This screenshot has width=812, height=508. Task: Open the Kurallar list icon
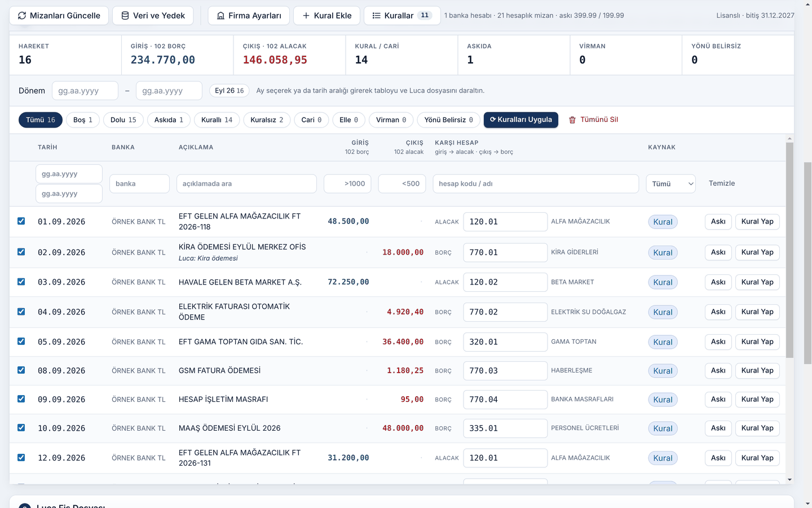click(x=377, y=16)
